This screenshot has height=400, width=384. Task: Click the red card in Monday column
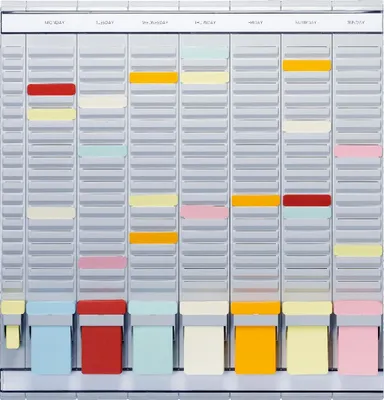[51, 89]
